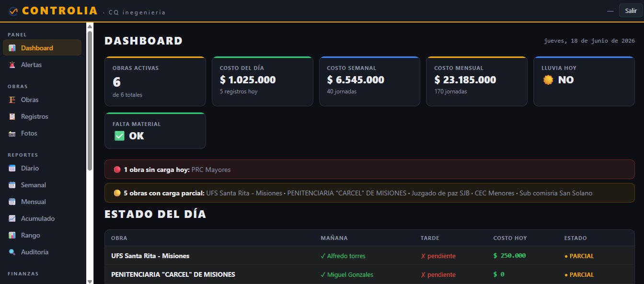The height and width of the screenshot is (284, 644).
Task: Open the Dashboard menu item
Action: (42, 48)
